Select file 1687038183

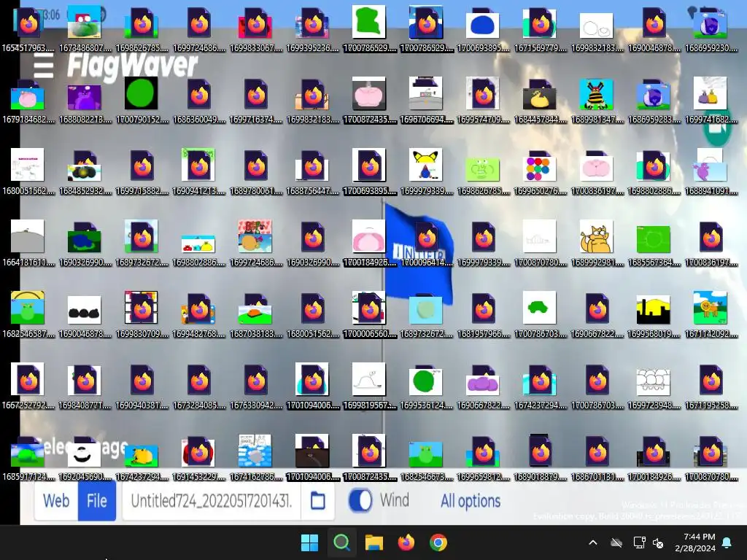[256, 314]
